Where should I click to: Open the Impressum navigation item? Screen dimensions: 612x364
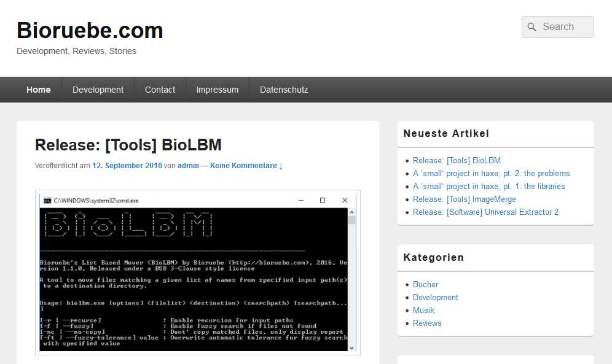[217, 90]
